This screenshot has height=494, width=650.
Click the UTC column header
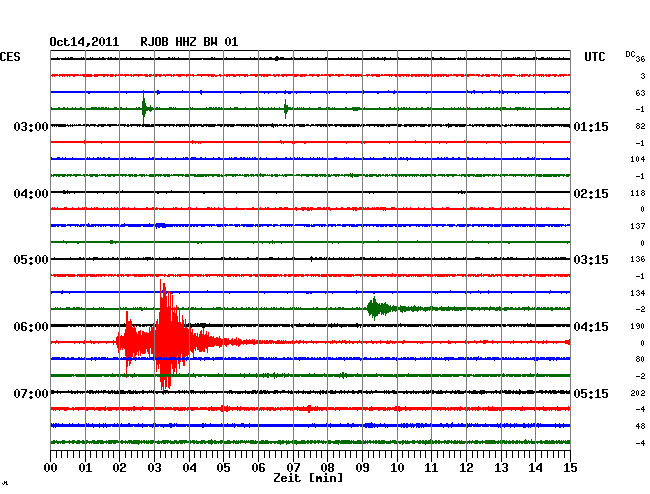pos(594,57)
